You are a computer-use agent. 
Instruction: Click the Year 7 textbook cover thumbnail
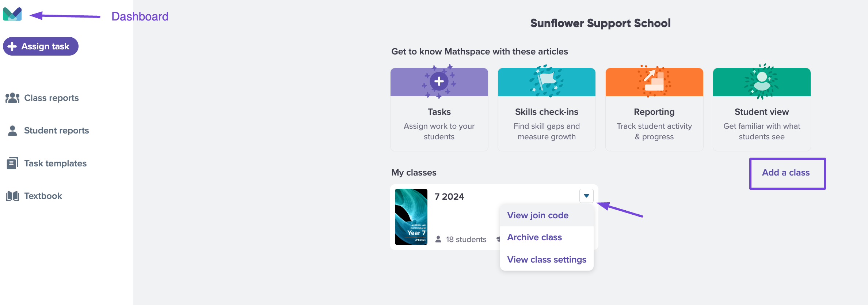411,217
